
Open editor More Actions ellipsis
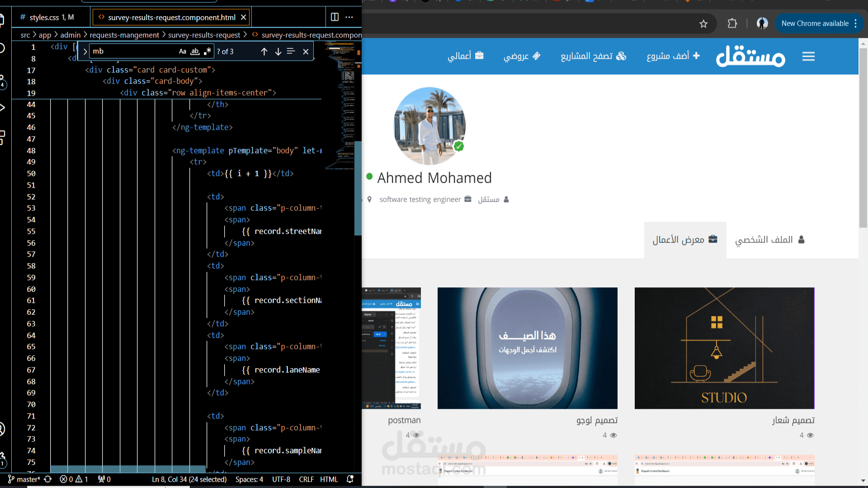click(x=349, y=17)
